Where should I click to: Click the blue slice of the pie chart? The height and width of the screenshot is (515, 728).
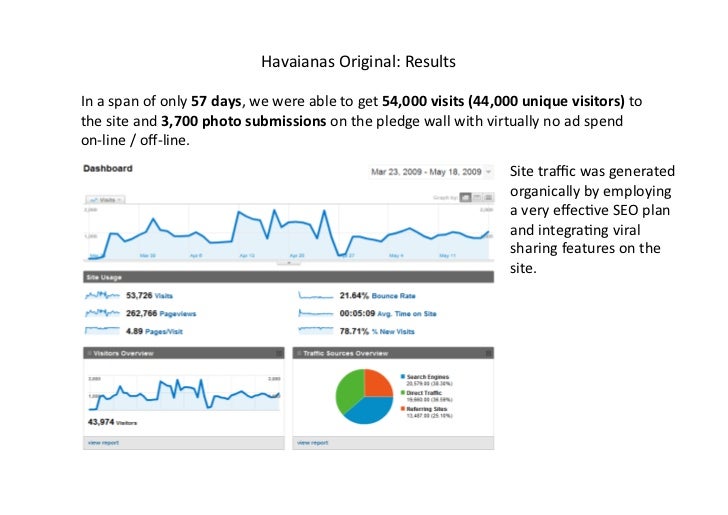coord(371,410)
